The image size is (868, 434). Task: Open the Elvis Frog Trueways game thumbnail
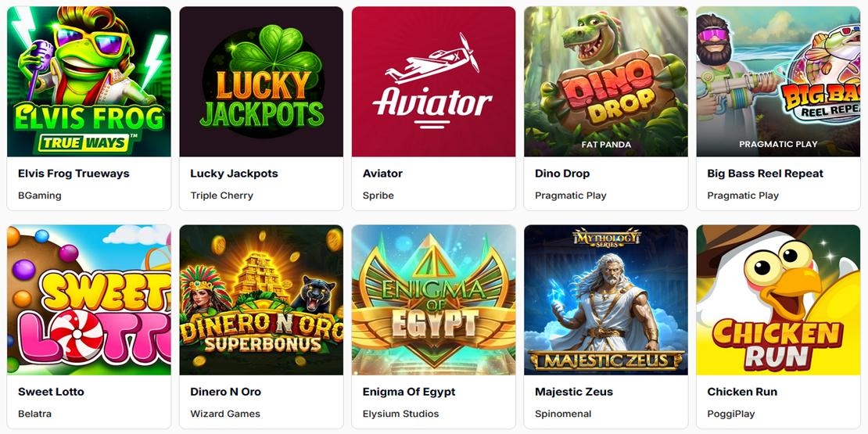point(89,81)
